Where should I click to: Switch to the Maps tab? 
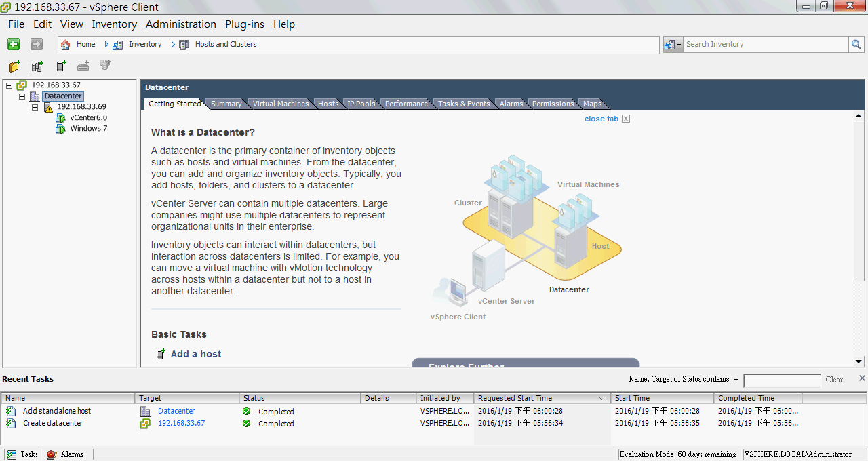pyautogui.click(x=593, y=104)
